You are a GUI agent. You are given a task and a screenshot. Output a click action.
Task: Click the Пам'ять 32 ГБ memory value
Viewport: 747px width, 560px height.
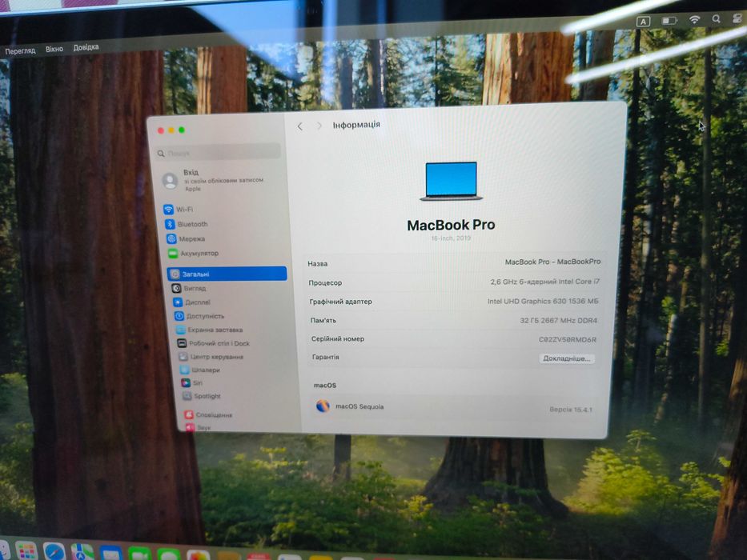click(558, 321)
